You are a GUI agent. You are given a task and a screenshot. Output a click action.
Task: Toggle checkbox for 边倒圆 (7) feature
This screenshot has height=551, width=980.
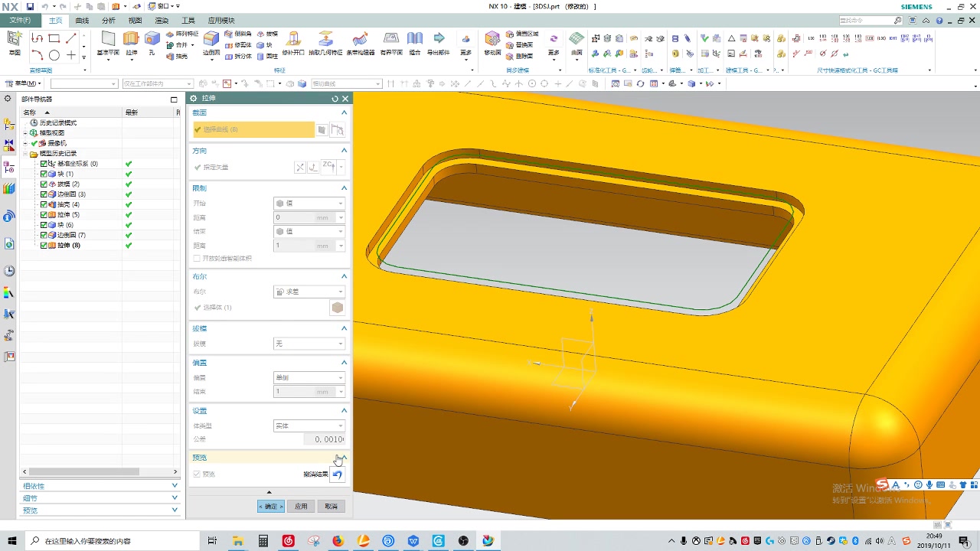coord(44,235)
